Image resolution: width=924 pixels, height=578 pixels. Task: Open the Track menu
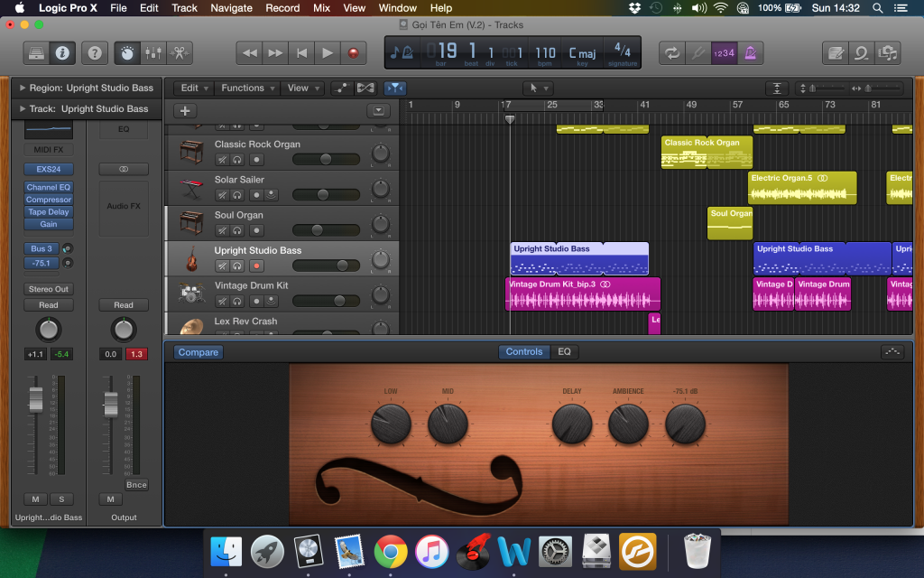tap(184, 7)
